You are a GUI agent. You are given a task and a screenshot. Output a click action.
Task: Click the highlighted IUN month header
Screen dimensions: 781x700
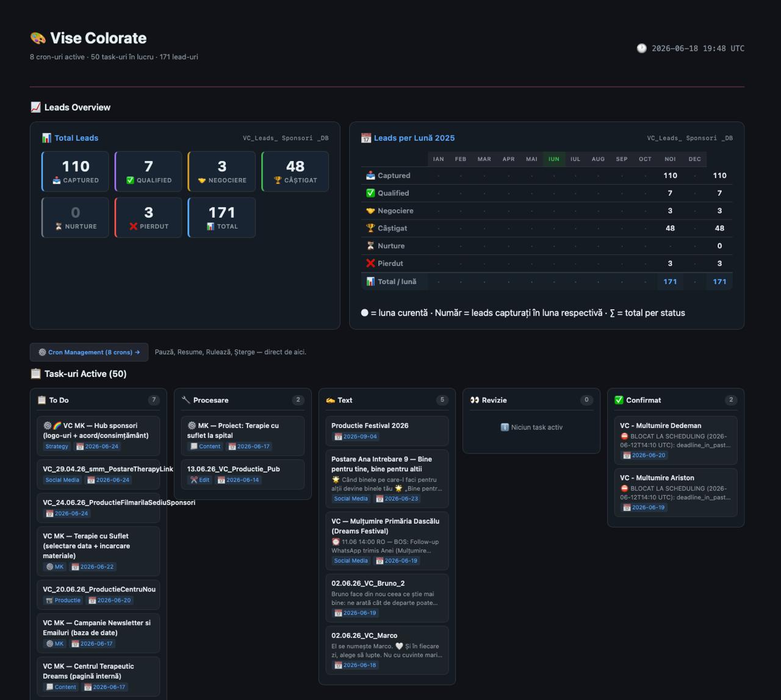point(553,159)
